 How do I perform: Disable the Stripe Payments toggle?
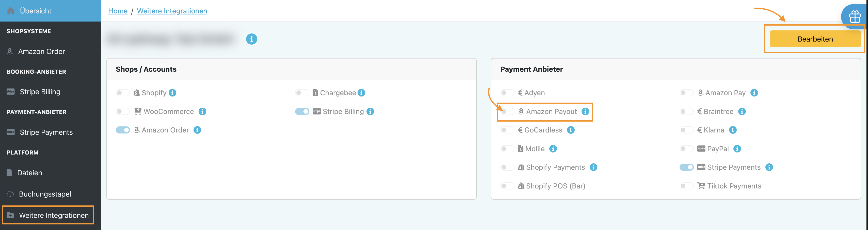(686, 167)
